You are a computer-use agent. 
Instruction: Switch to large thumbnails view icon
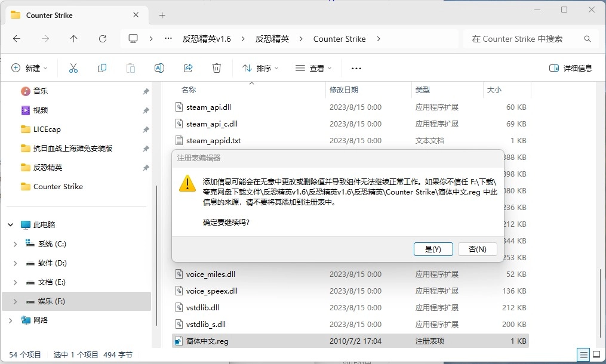tap(595, 354)
